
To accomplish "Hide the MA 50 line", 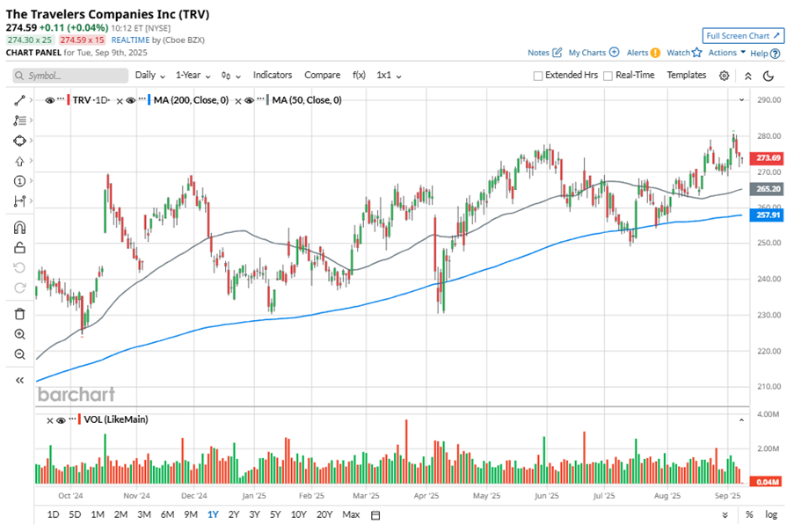I will 249,100.
